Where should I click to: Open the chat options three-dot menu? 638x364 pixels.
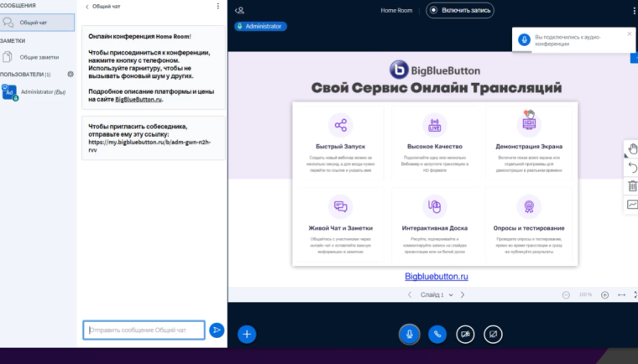click(218, 7)
